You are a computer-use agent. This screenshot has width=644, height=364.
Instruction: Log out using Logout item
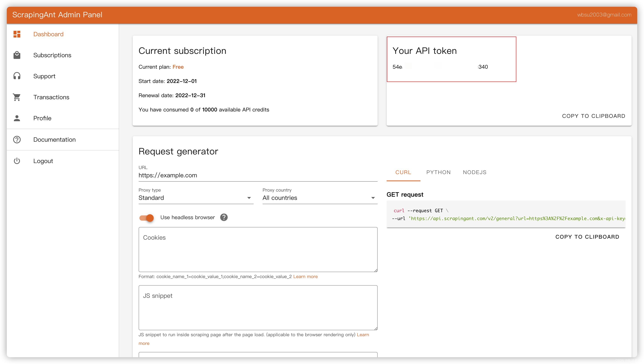click(x=63, y=161)
